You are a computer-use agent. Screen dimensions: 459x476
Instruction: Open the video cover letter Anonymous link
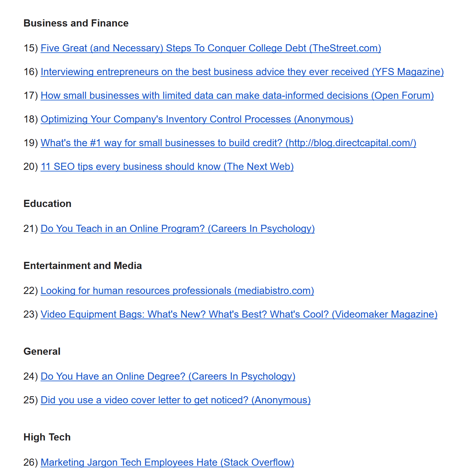pos(176,400)
